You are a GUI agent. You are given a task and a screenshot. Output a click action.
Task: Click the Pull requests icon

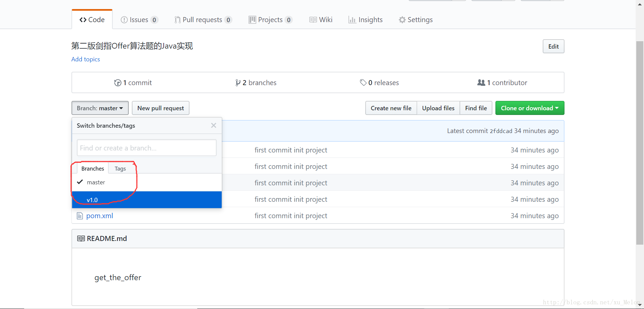(177, 20)
